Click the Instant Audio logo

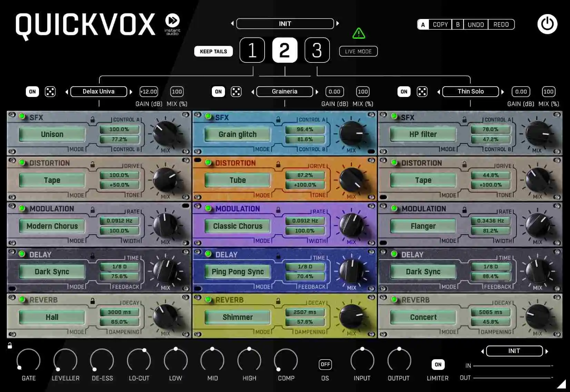(172, 21)
